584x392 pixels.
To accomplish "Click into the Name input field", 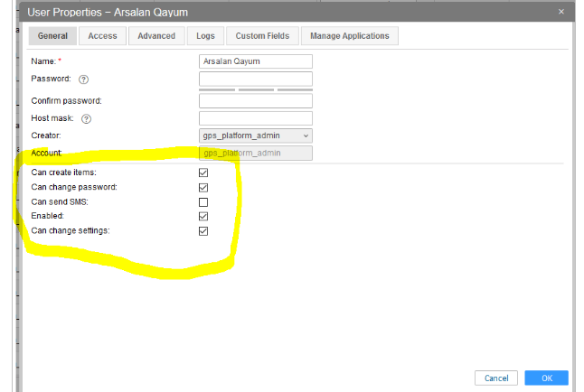I will pyautogui.click(x=255, y=61).
